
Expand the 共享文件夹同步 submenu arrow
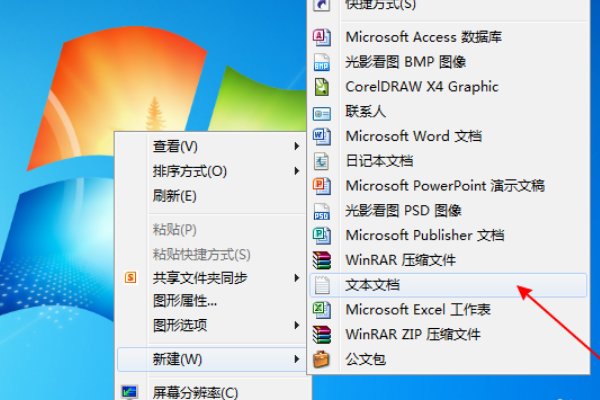(296, 278)
